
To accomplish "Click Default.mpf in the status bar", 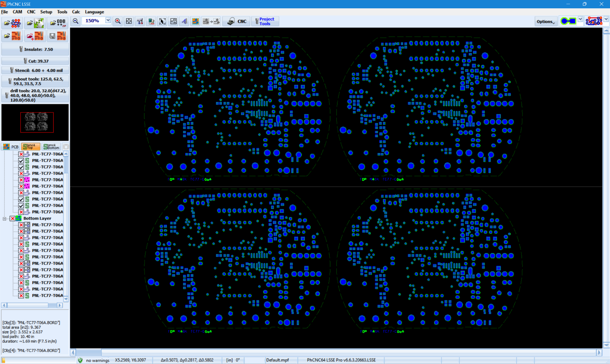I will (x=277, y=360).
